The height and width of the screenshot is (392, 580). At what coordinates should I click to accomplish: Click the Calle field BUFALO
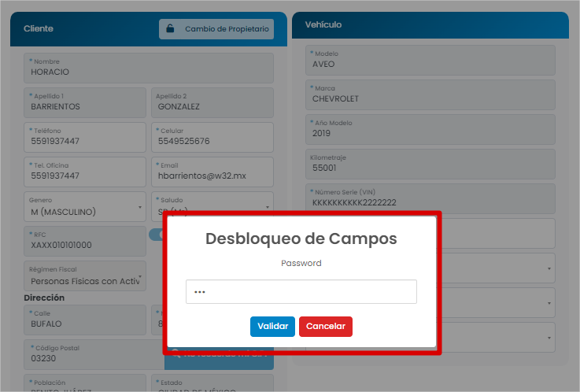tap(85, 320)
